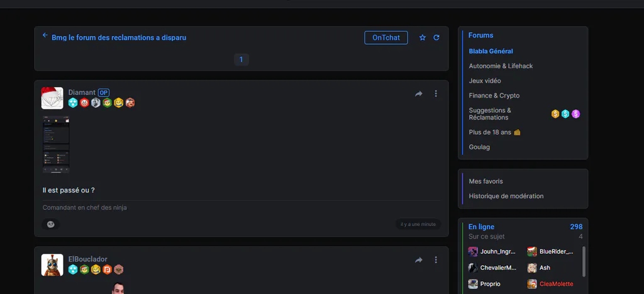Viewport: 644px width, 294px height.
Task: Click Jouhn_Ingr... user avatar
Action: click(473, 252)
